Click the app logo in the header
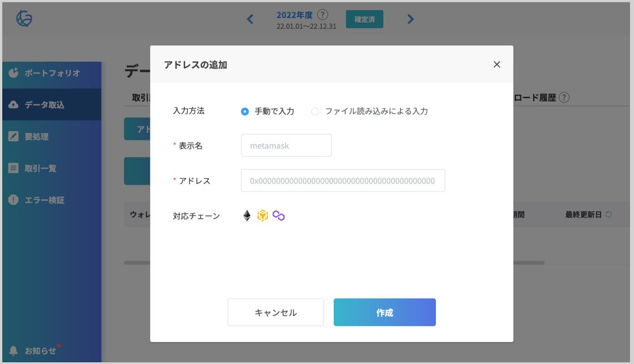This screenshot has height=364, width=634. 24,19
